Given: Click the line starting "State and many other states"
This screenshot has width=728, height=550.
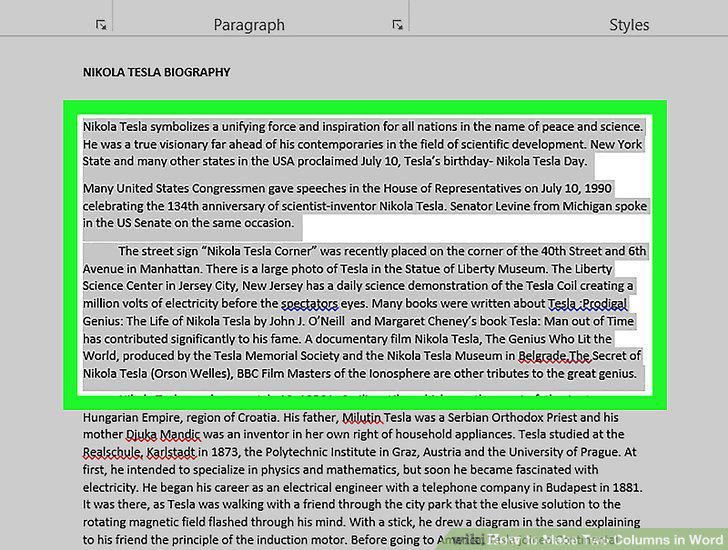Looking at the screenshot, I should pyautogui.click(x=335, y=162).
